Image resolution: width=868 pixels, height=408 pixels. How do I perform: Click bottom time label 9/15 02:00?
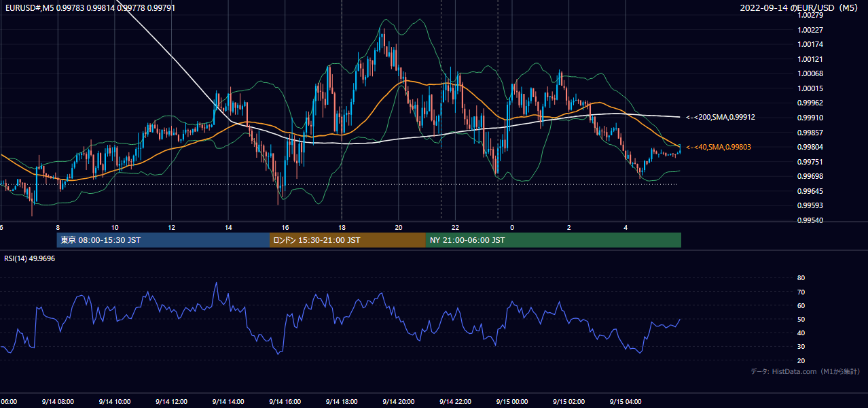(569, 401)
